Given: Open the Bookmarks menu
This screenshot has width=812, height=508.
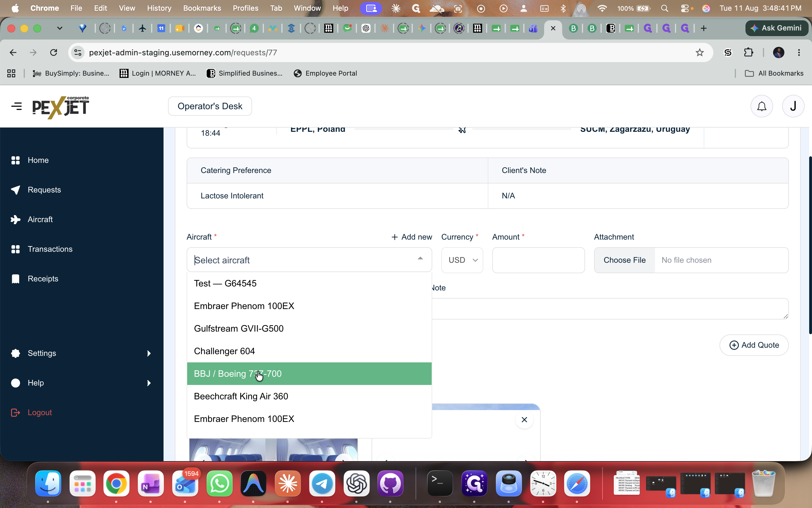Looking at the screenshot, I should click(x=202, y=8).
